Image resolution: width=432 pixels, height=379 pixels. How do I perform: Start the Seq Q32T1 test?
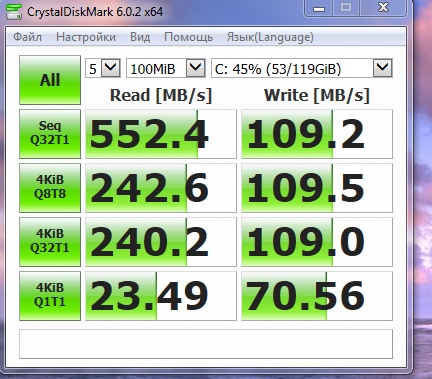(x=50, y=134)
